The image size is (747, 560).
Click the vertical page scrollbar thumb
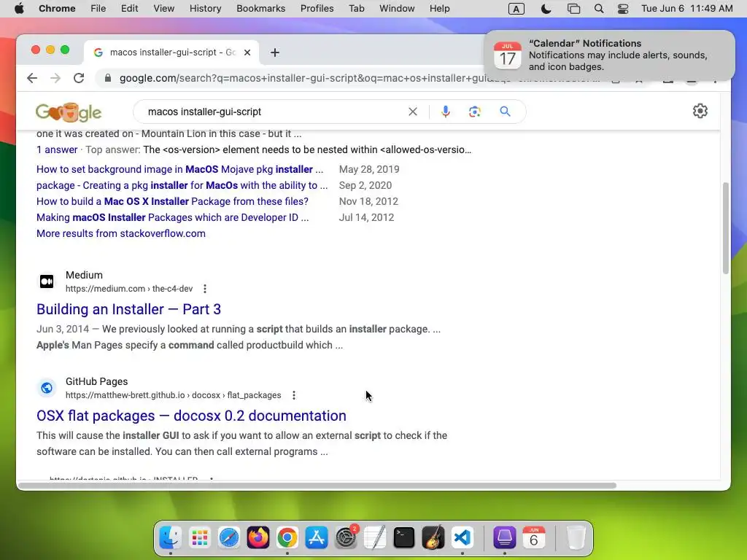click(726, 227)
